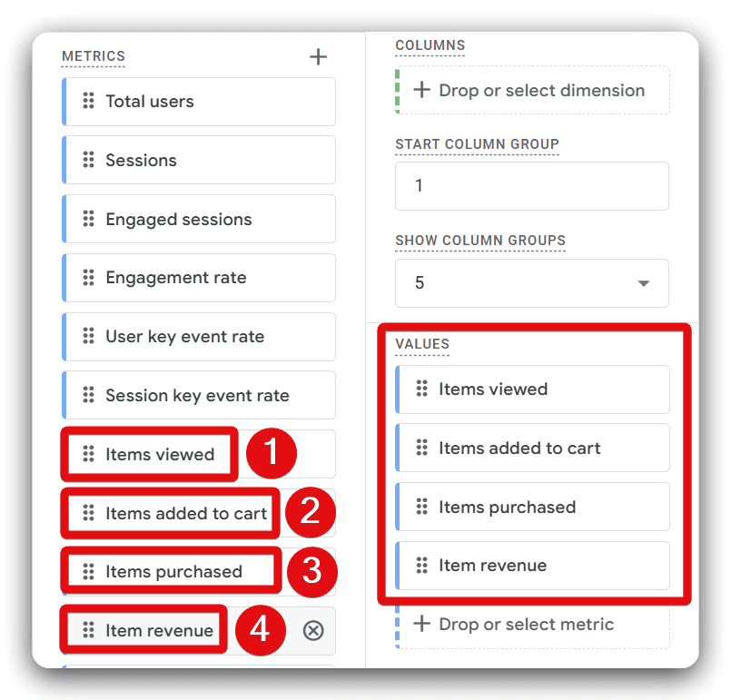Click the plus icon to add a metric
Image resolution: width=731 pixels, height=700 pixels.
click(318, 56)
